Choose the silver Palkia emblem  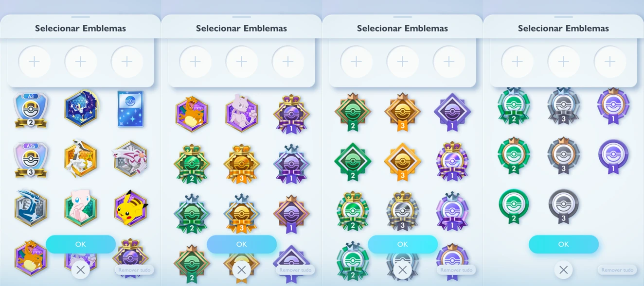(x=130, y=159)
